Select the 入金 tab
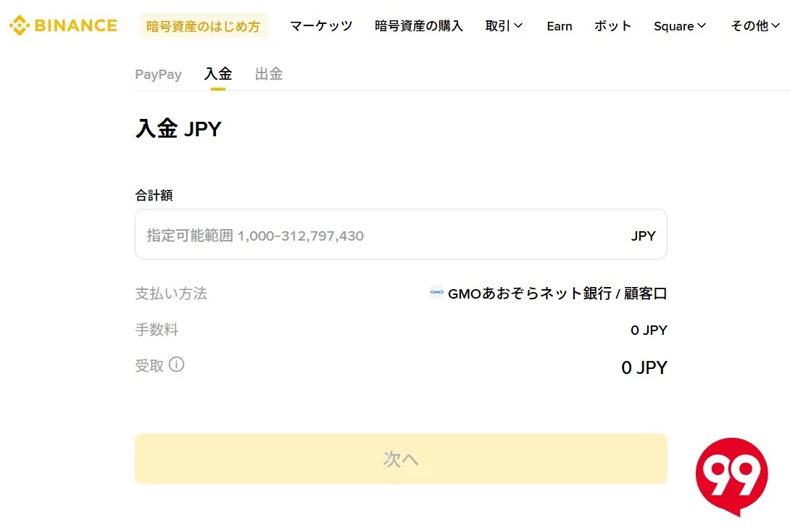Image resolution: width=790 pixels, height=532 pixels. (x=217, y=73)
